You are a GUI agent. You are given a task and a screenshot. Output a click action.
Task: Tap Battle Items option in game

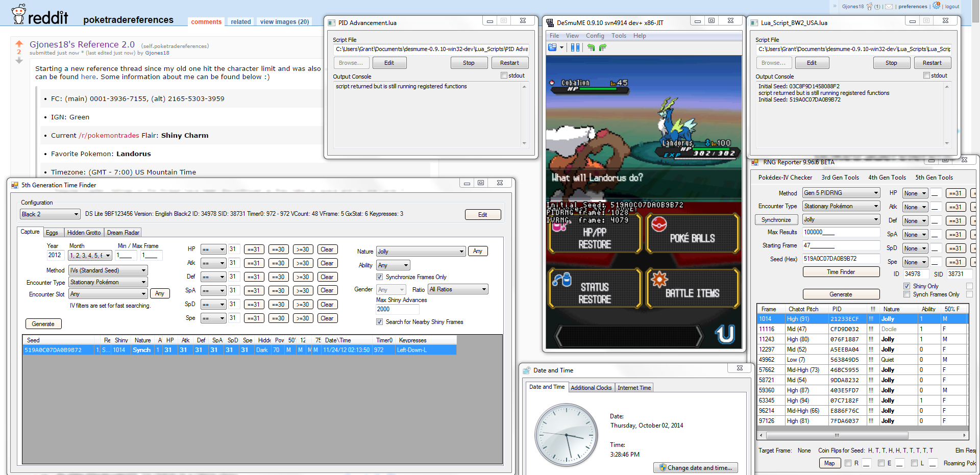[693, 289]
